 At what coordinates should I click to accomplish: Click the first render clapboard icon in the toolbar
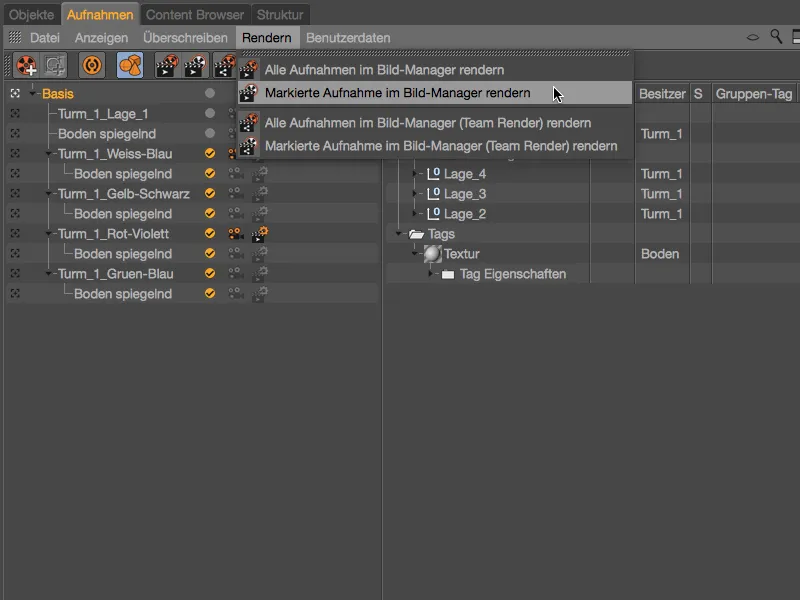click(168, 65)
